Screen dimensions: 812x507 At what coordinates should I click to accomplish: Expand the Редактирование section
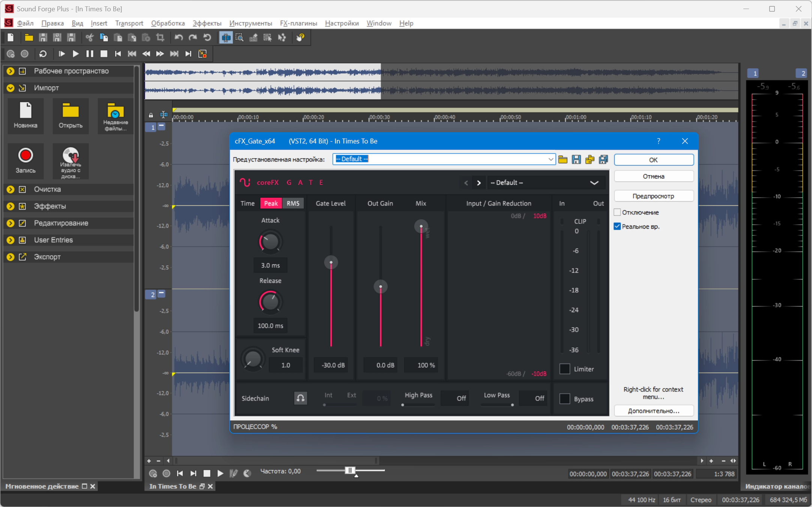point(11,223)
